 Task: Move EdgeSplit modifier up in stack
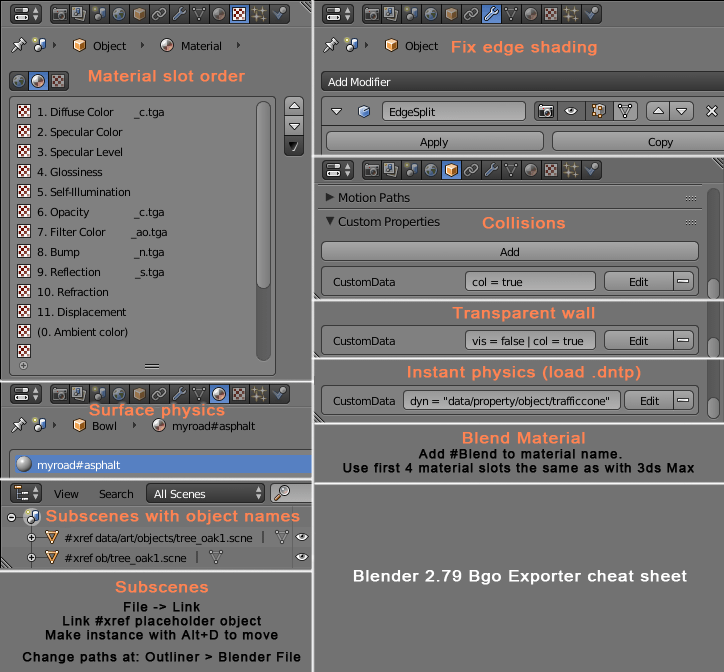[x=658, y=111]
